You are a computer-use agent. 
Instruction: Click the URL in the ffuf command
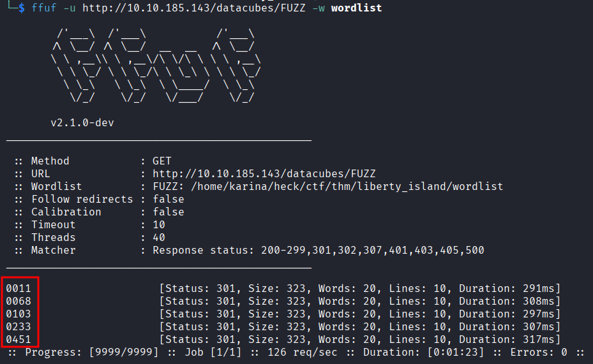point(193,8)
